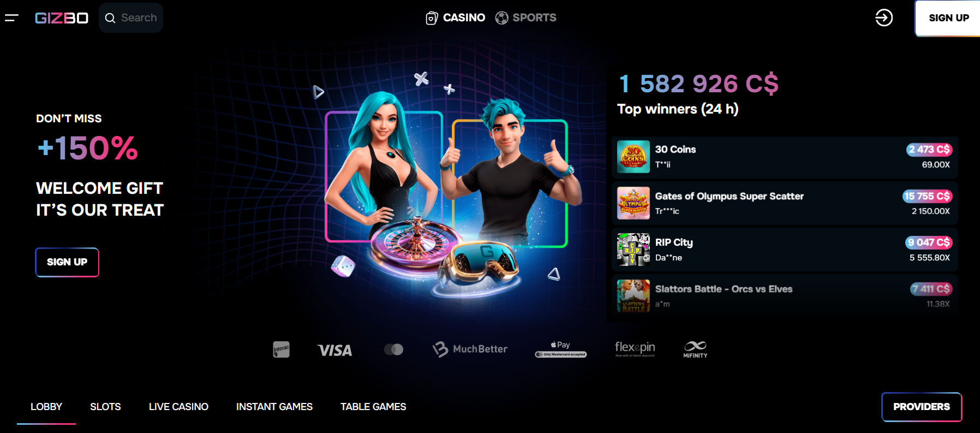Click the PROVIDERS button
This screenshot has width=980, height=433.
click(x=922, y=407)
